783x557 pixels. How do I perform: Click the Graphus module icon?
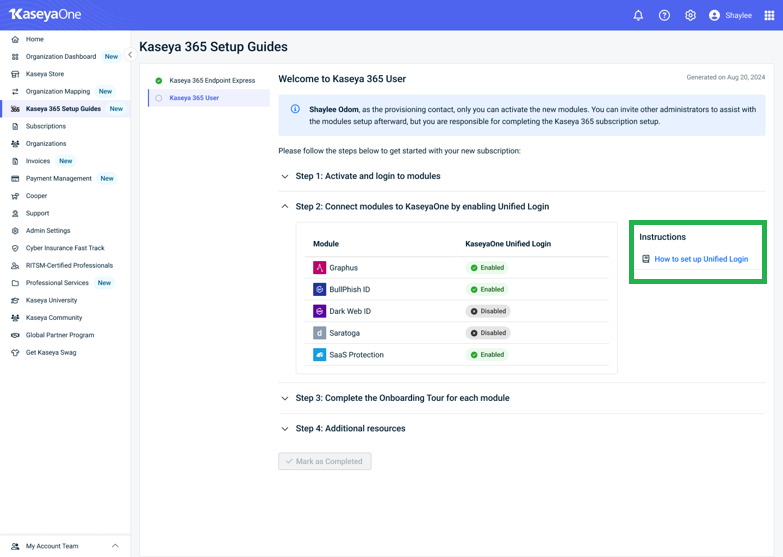[319, 268]
